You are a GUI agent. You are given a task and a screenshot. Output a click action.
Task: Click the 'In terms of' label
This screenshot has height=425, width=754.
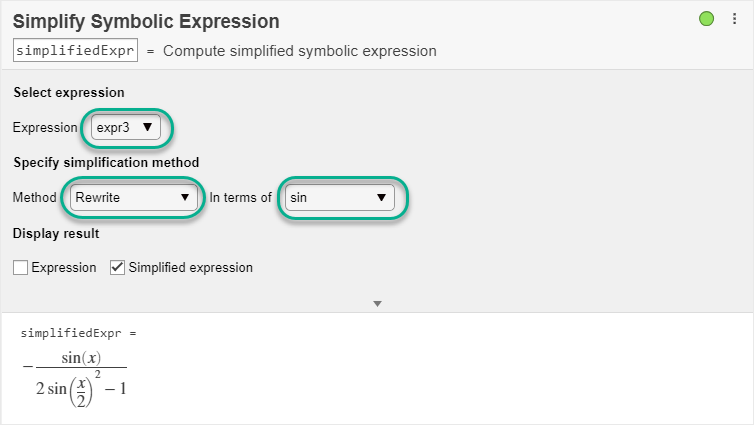click(240, 198)
